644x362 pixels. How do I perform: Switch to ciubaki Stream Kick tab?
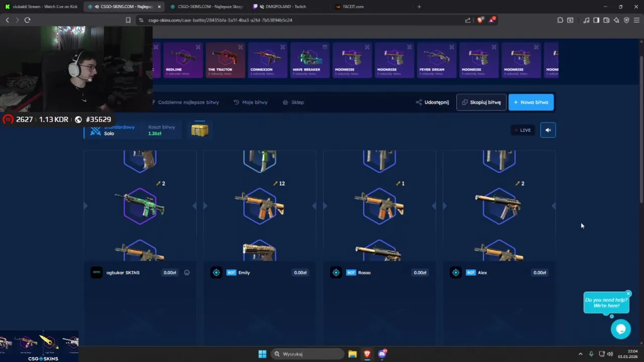[41, 7]
